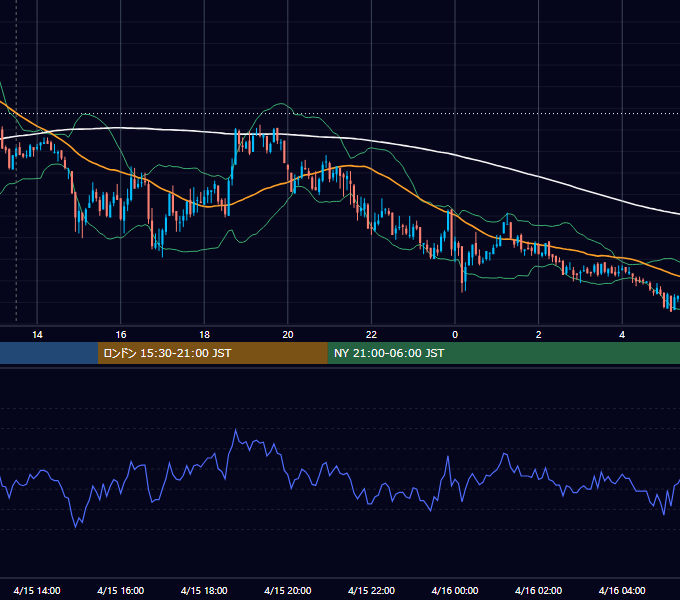The height and width of the screenshot is (600, 680).
Task: Click the 4/15 14:00 date label
Action: [37, 590]
